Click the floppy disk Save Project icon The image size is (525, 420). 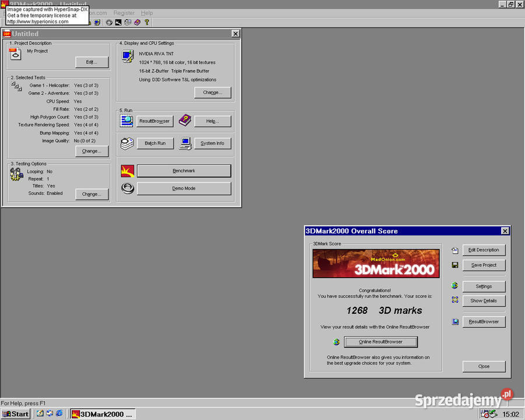(454, 265)
